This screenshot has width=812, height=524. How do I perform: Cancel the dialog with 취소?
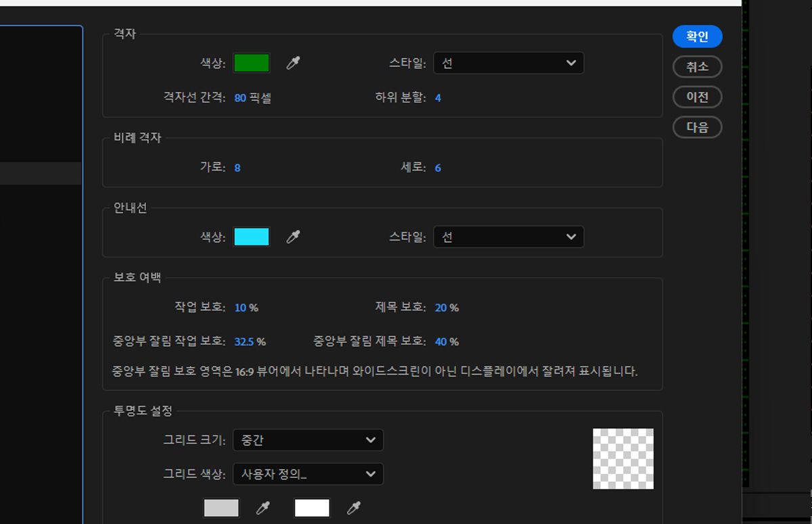point(697,66)
